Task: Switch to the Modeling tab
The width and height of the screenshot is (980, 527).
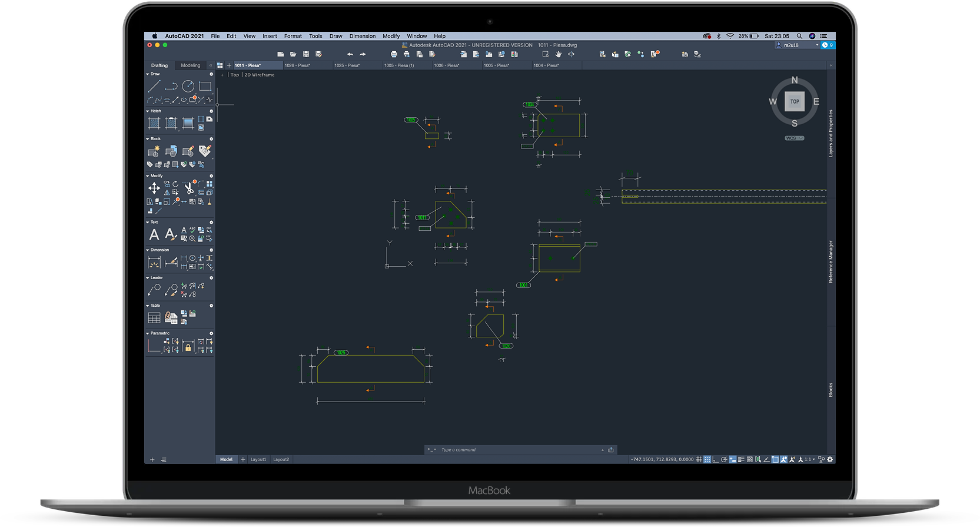Action: click(191, 65)
